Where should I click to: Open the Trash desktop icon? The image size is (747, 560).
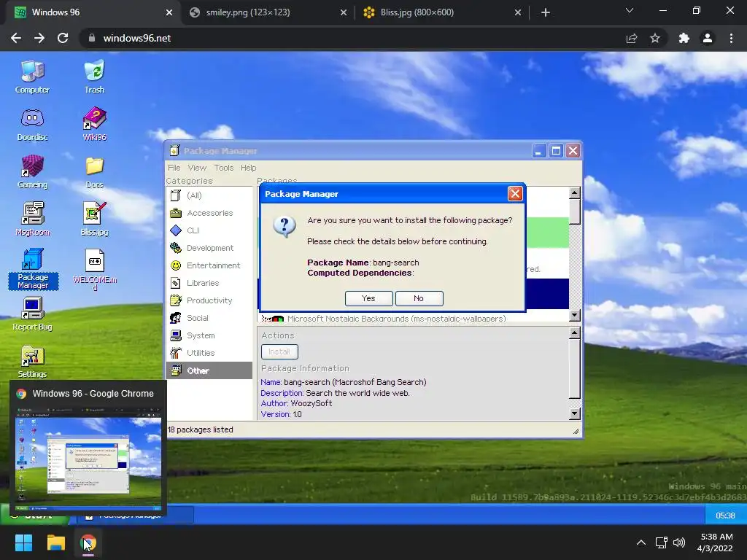pyautogui.click(x=94, y=77)
